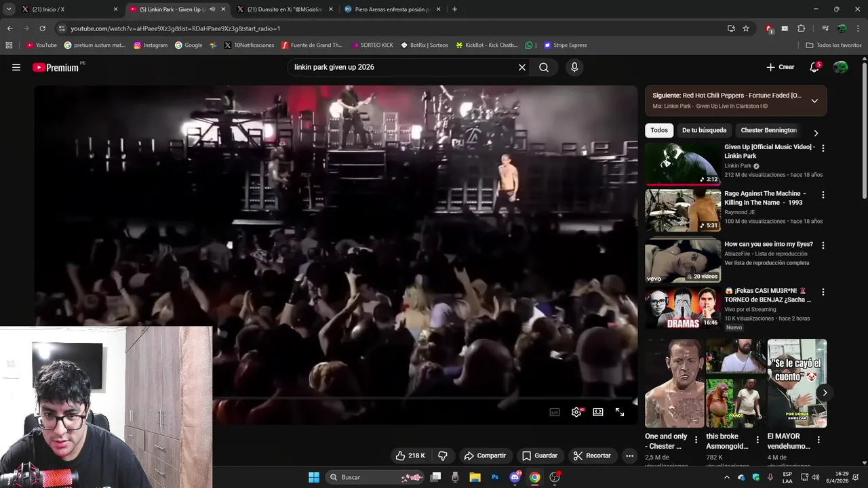Open How can you see into my Eyes playlist

tap(768, 244)
